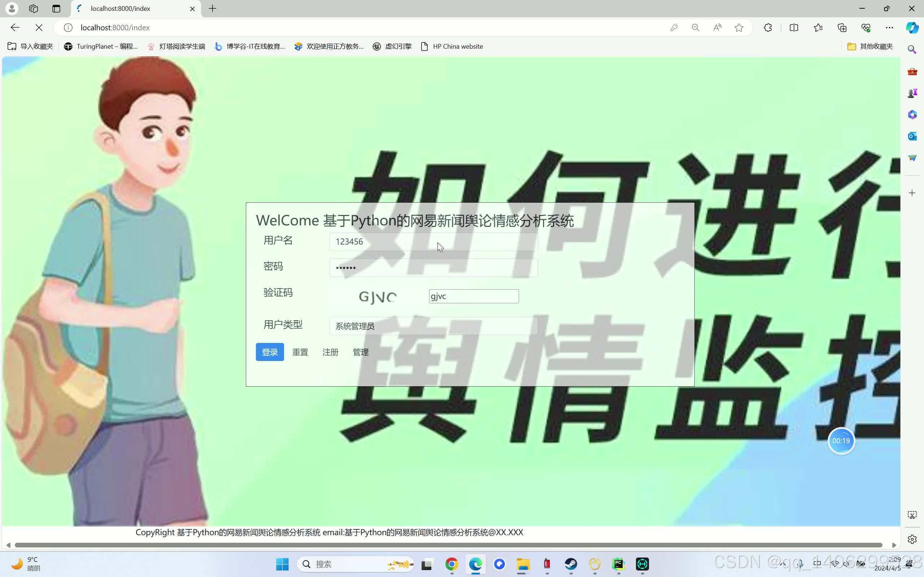924x577 pixels.
Task: Click the 重置 reset button
Action: (x=300, y=352)
